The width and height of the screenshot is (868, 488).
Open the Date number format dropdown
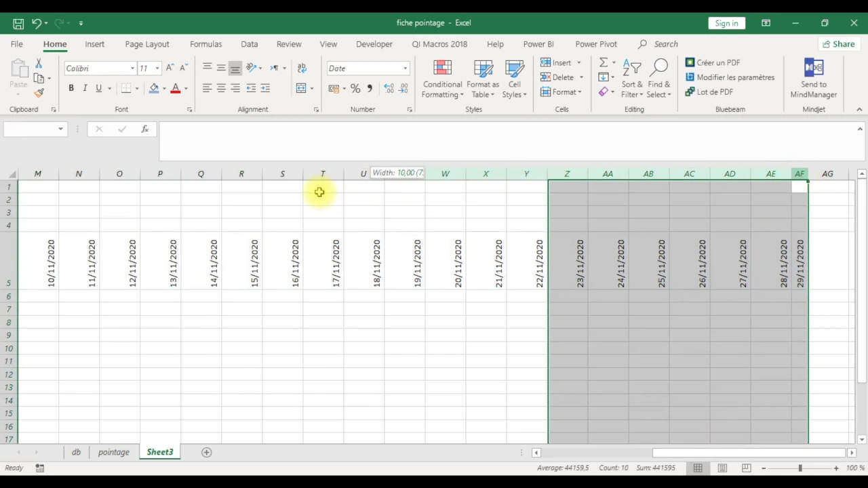[x=406, y=68]
